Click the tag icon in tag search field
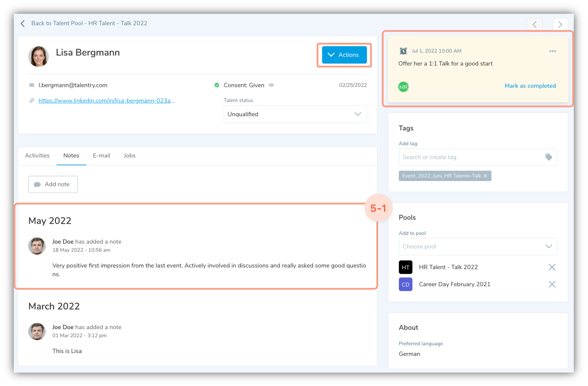 click(x=548, y=157)
